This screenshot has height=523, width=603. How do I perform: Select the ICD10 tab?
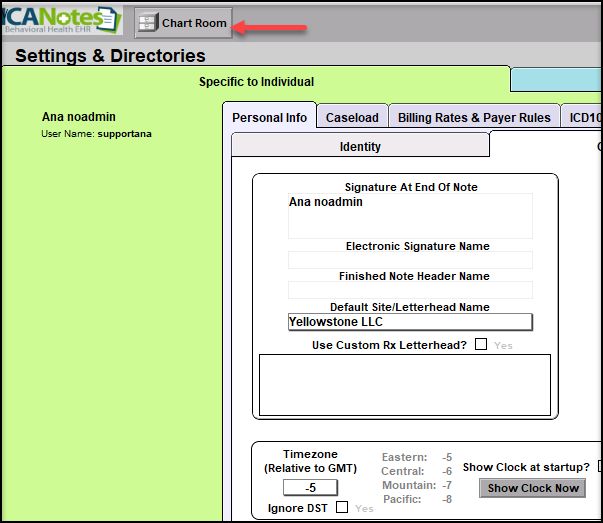[580, 117]
